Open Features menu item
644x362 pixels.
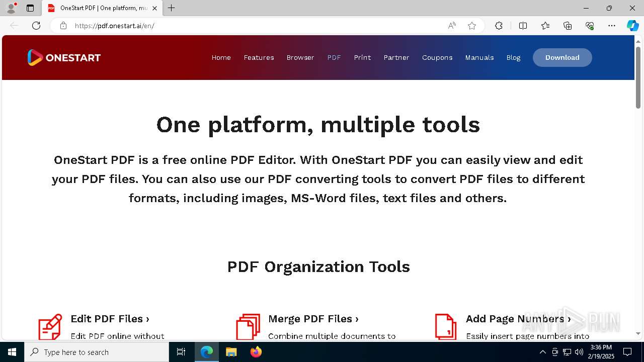click(x=259, y=57)
